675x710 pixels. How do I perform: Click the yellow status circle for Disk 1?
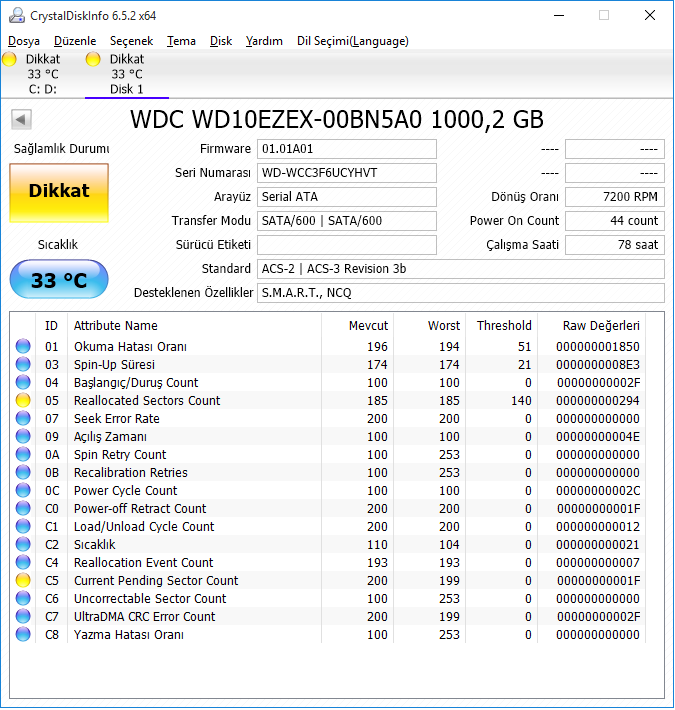[93, 59]
